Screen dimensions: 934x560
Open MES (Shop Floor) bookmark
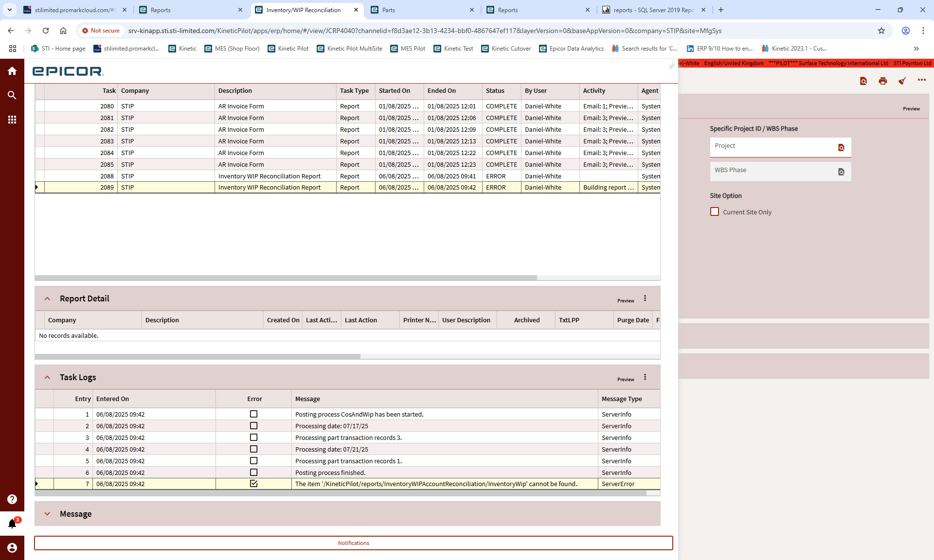232,49
